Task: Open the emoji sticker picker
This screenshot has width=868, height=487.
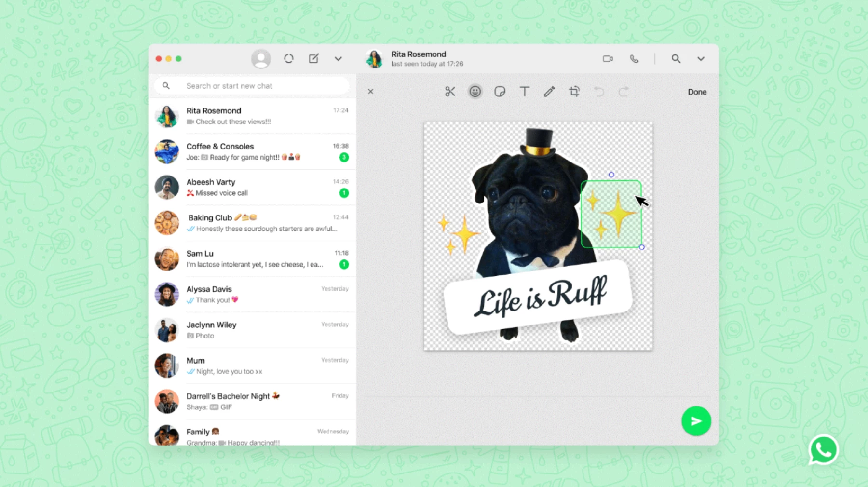Action: tap(475, 91)
